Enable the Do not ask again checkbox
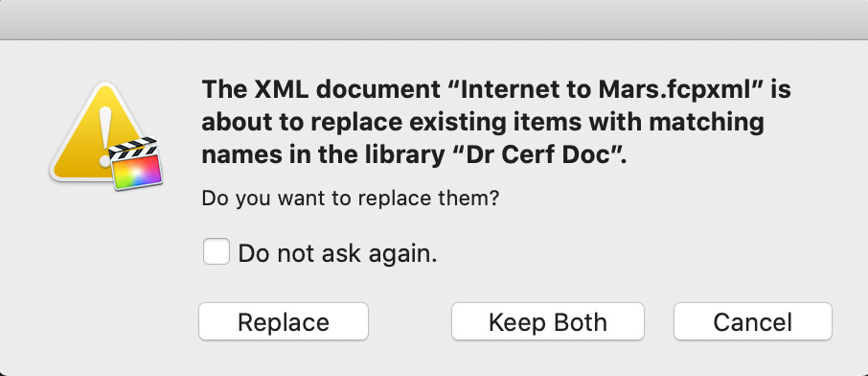The height and width of the screenshot is (376, 868). coord(217,251)
